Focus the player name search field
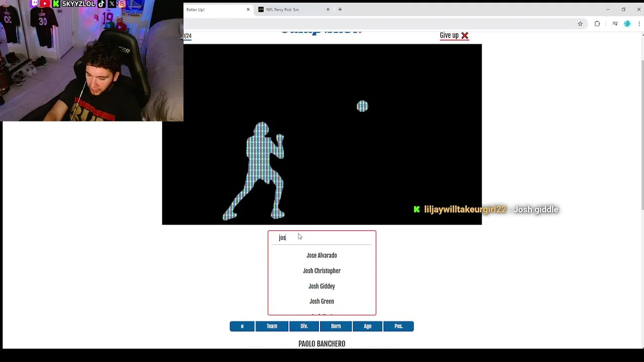The image size is (644, 362). [322, 237]
